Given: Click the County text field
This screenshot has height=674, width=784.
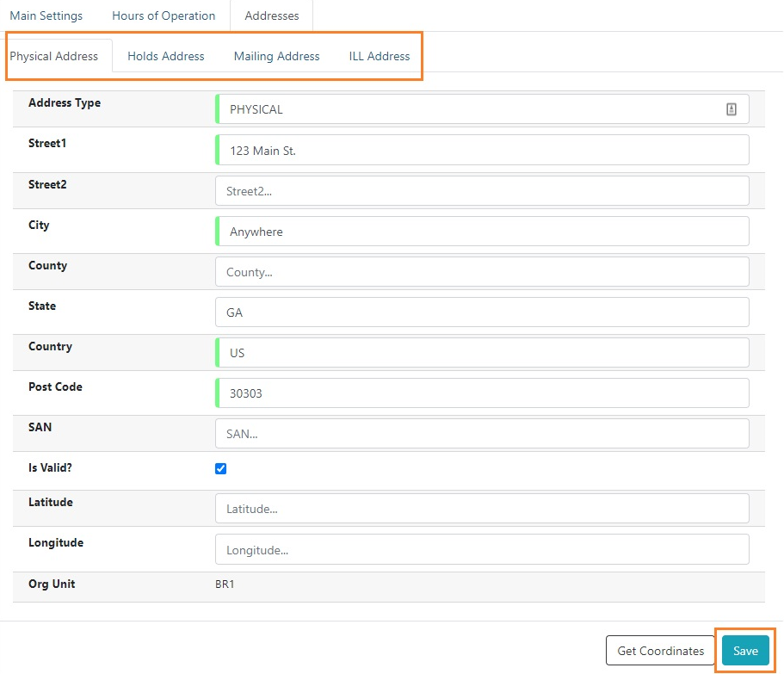Looking at the screenshot, I should pyautogui.click(x=482, y=272).
